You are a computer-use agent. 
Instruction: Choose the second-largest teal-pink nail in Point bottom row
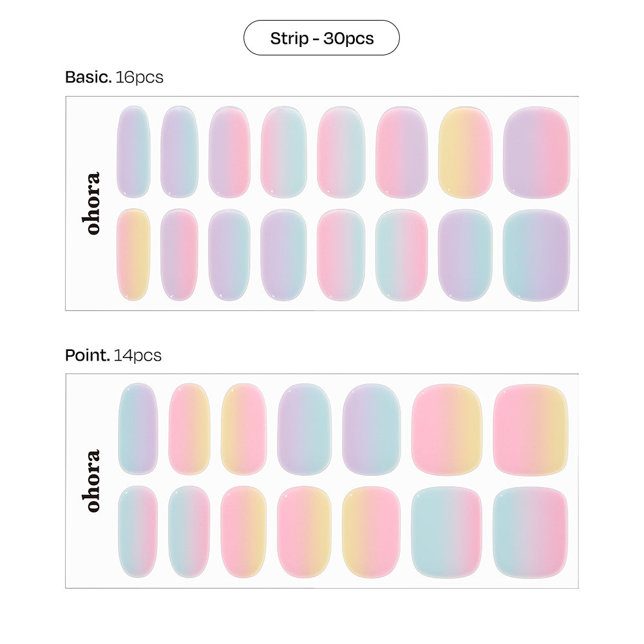click(446, 532)
